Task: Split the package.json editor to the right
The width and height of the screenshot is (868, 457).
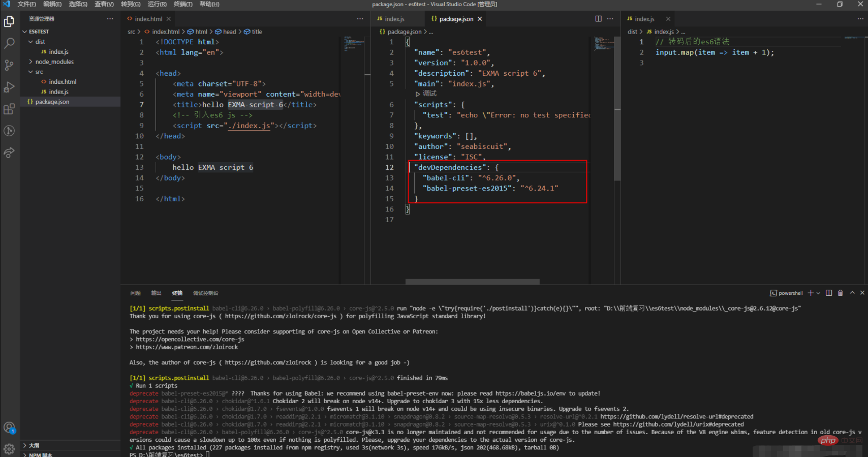Action: (598, 19)
